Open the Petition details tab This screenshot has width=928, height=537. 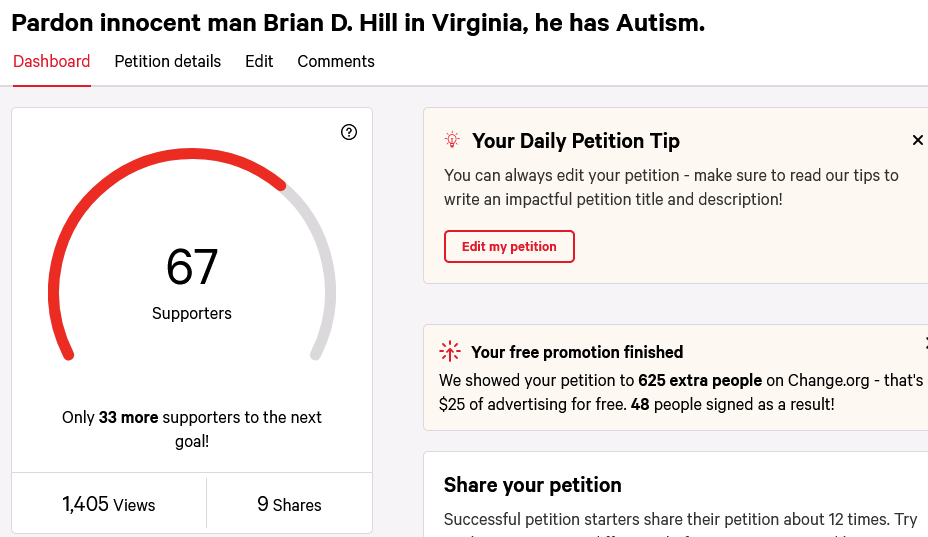coord(167,62)
